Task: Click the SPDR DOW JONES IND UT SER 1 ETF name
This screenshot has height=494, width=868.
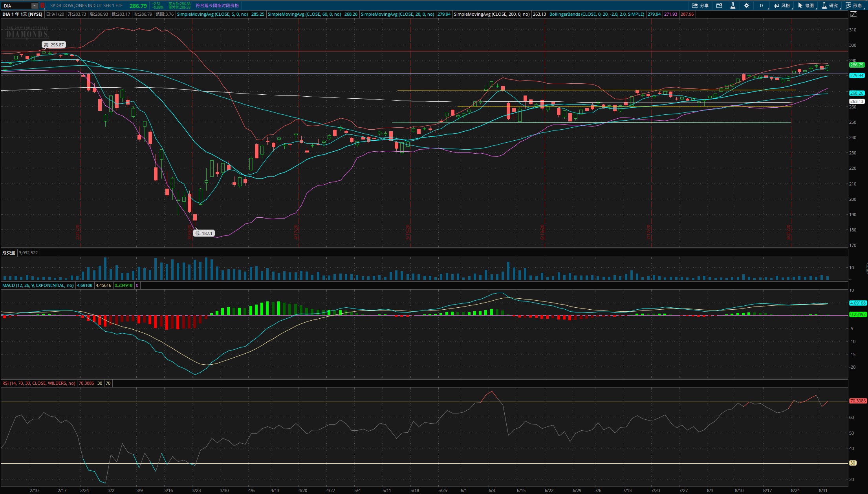Action: pos(86,6)
